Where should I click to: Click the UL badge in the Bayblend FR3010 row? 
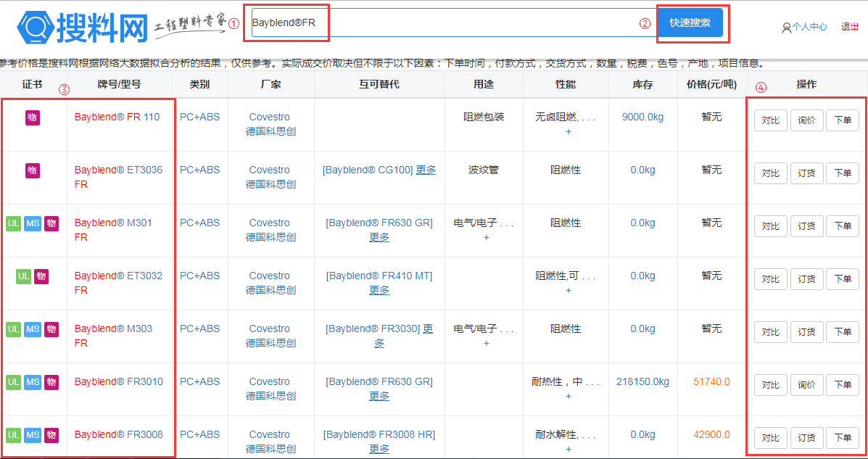click(13, 382)
